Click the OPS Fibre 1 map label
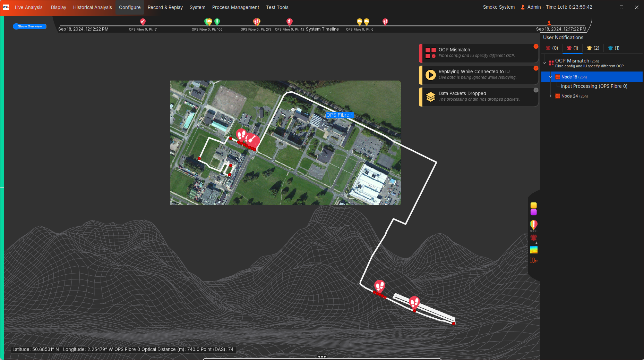644x360 pixels. coord(340,115)
